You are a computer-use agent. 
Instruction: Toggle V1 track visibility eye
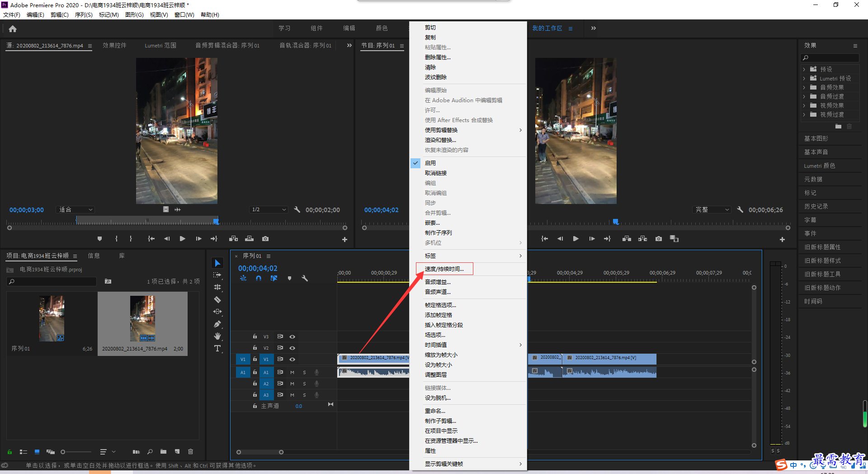click(292, 359)
